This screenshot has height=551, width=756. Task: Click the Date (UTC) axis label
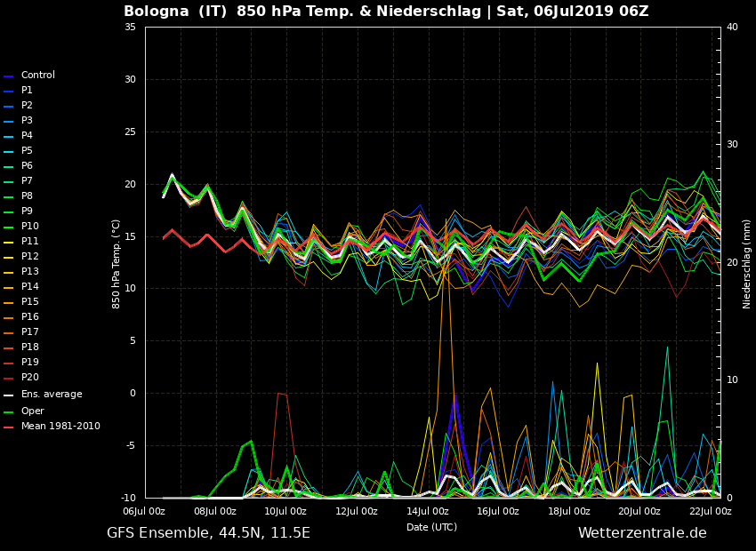431,527
